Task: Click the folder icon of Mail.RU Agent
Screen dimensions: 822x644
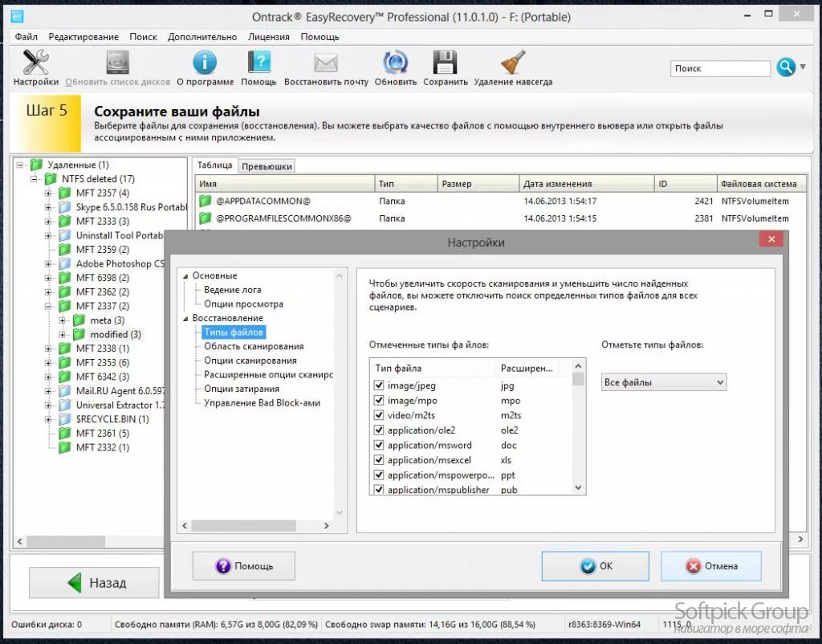Action: 64,391
